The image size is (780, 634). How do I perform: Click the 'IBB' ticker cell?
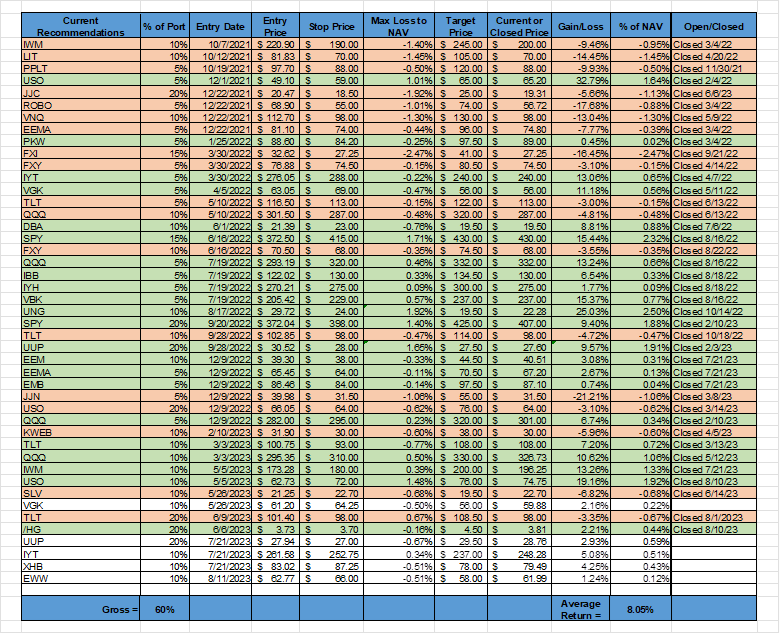tap(81, 275)
